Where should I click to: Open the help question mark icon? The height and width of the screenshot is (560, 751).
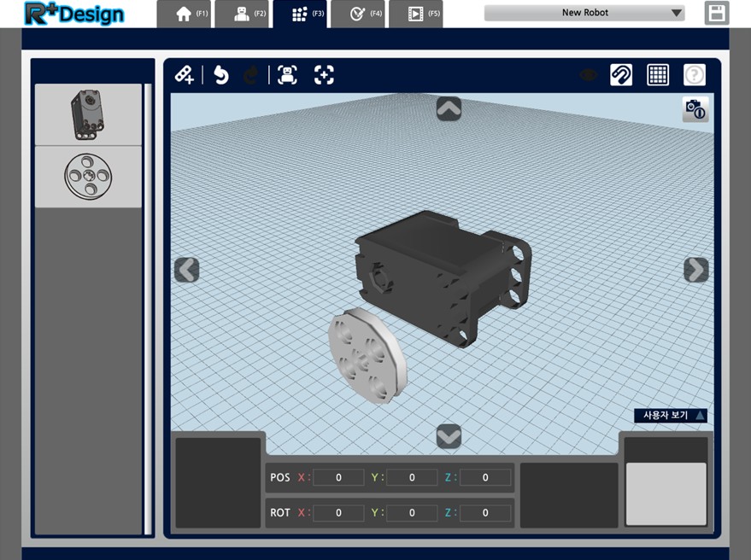click(695, 74)
